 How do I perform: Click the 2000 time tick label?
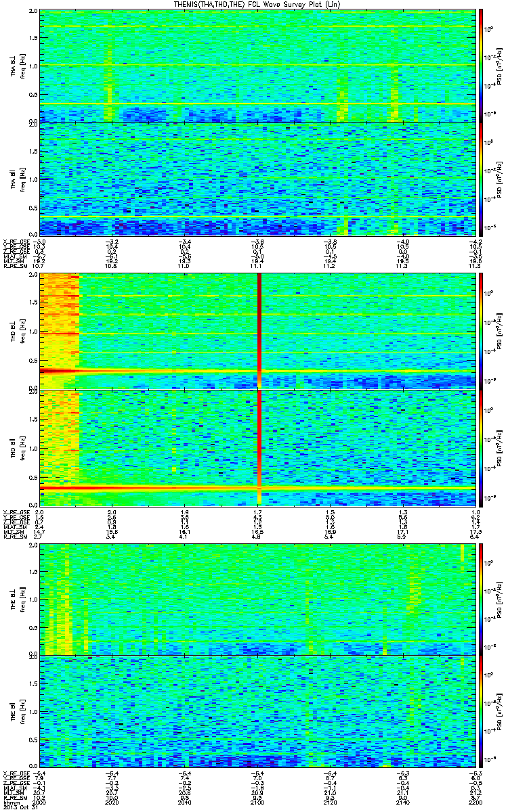[x=39, y=803]
